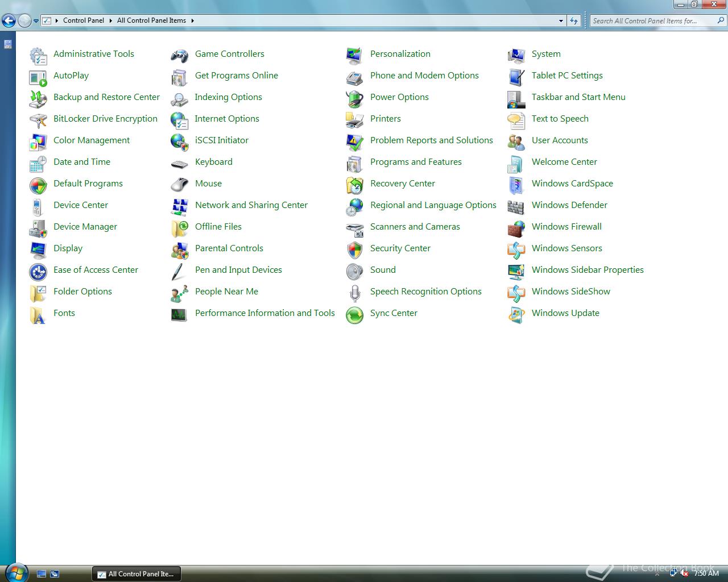Click the Folder Options label
728x582 pixels.
click(82, 292)
